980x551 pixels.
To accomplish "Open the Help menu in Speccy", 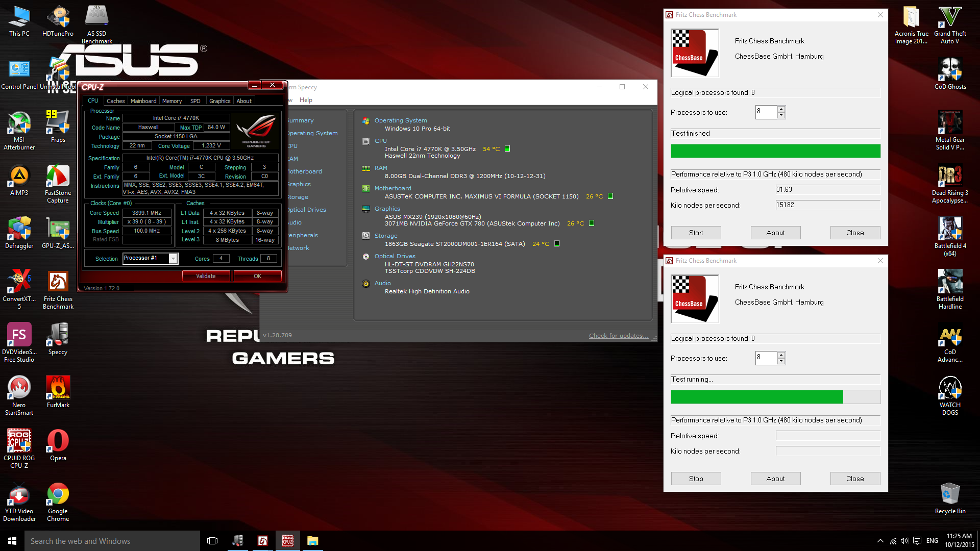I will pos(306,100).
